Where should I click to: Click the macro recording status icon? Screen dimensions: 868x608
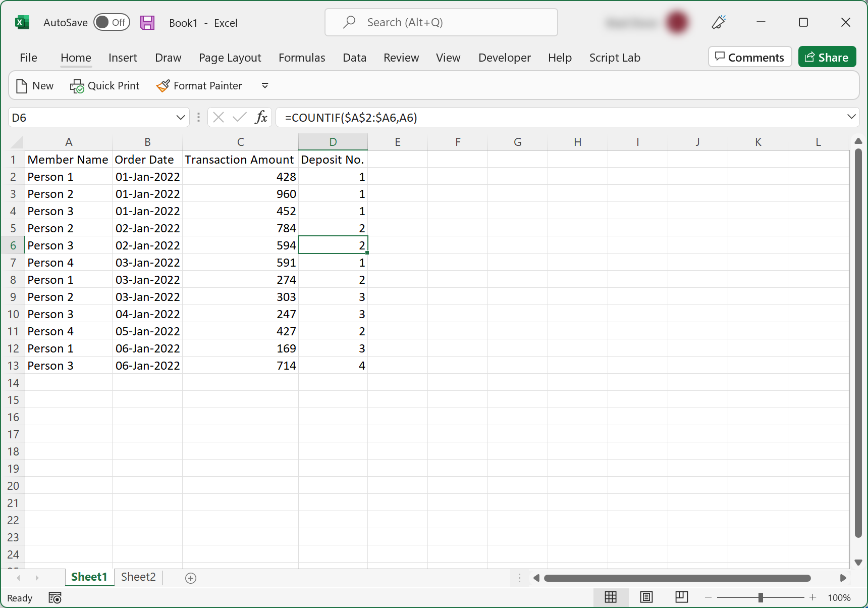point(55,598)
